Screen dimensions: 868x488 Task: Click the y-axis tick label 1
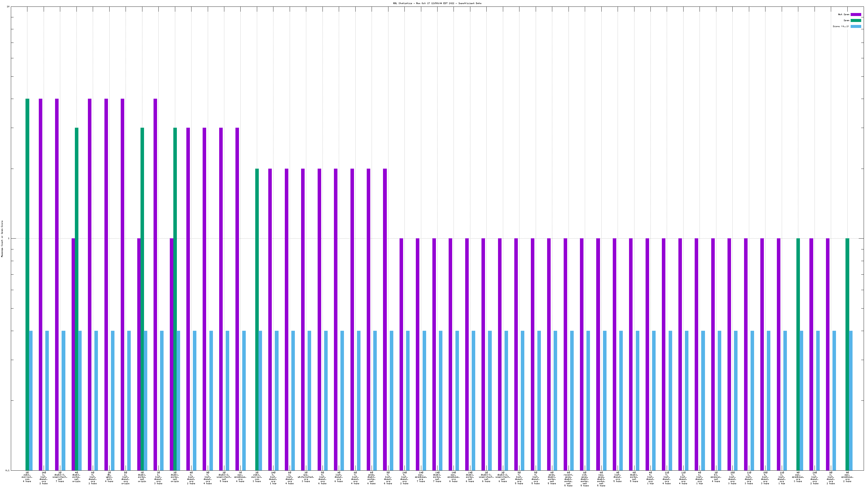pyautogui.click(x=9, y=239)
